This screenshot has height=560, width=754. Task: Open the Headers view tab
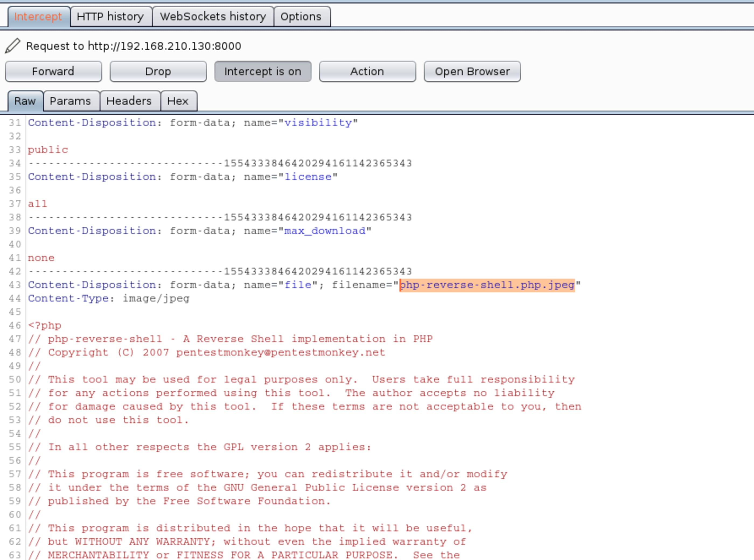[129, 101]
